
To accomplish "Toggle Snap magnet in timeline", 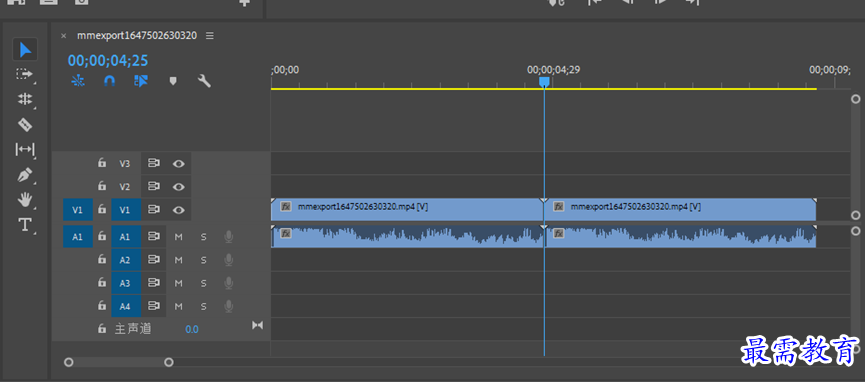I will pos(109,81).
